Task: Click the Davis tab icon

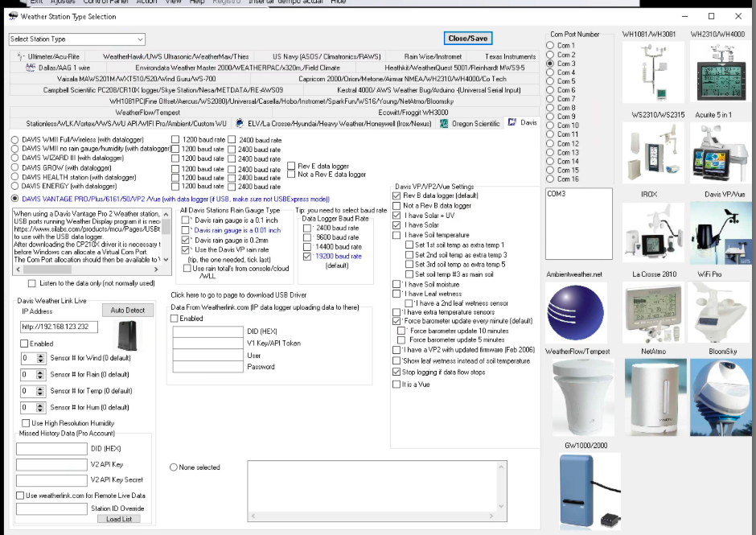Action: click(x=512, y=122)
